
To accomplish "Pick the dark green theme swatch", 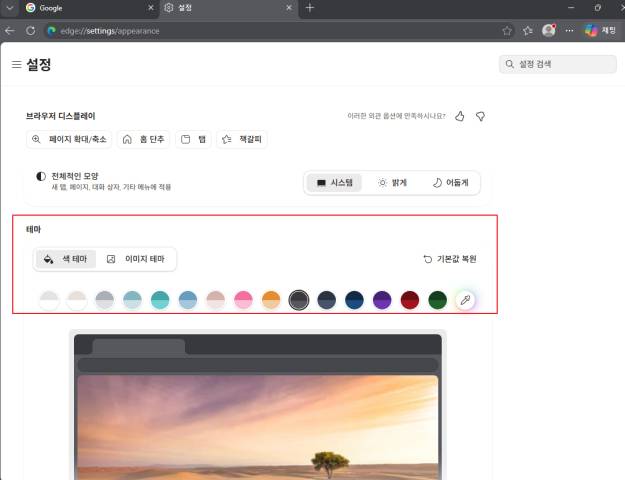I will 437,300.
